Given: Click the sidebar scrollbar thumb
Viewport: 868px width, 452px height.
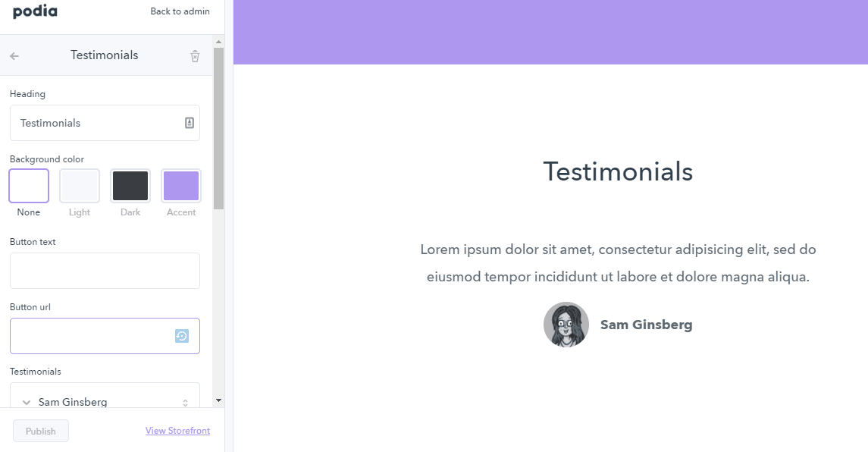Looking at the screenshot, I should point(218,128).
